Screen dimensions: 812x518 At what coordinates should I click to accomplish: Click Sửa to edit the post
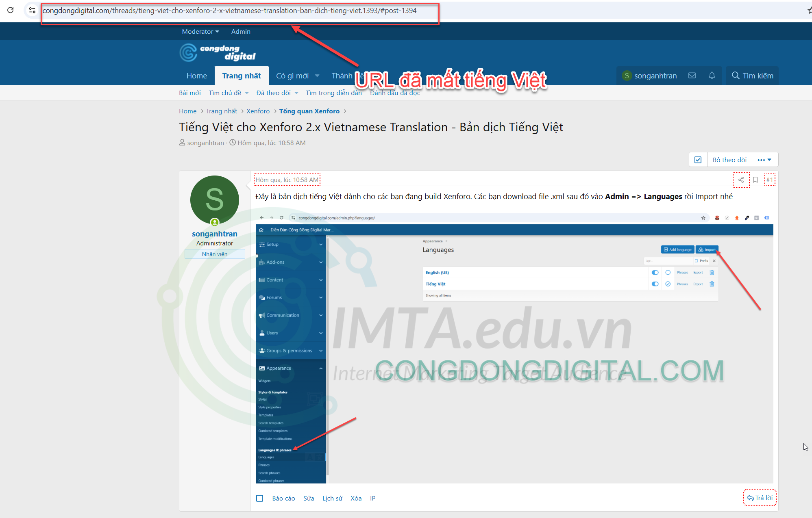point(309,498)
